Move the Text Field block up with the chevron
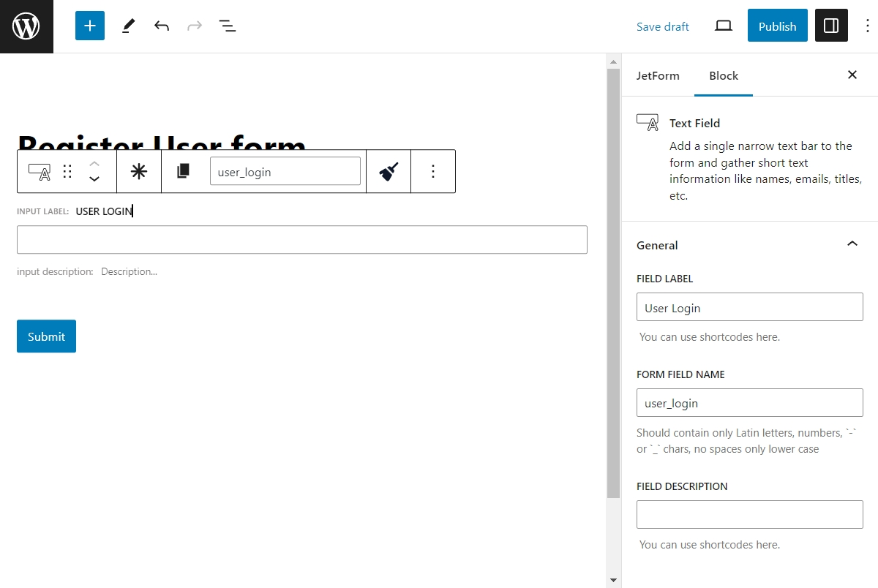Image resolution: width=878 pixels, height=588 pixels. (94, 164)
